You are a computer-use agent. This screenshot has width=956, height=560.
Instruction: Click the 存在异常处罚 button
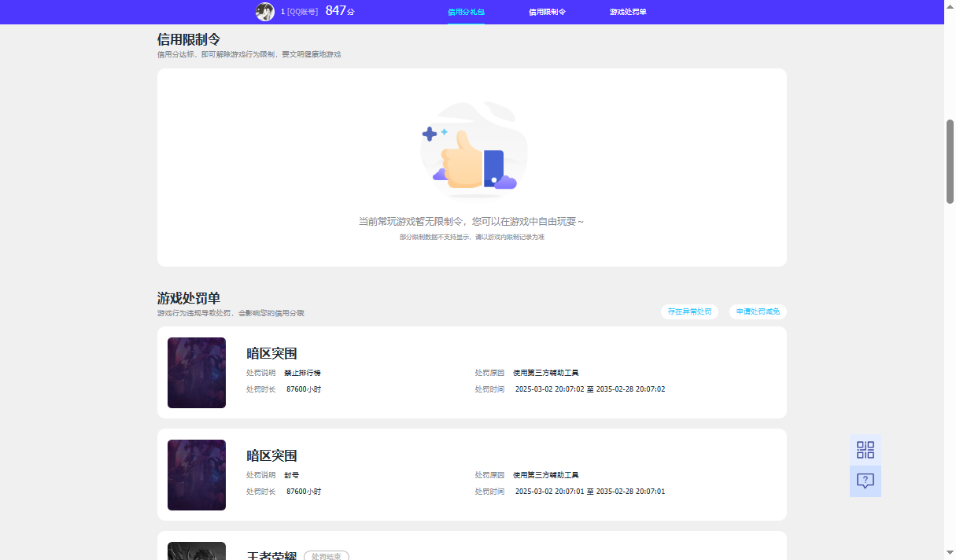689,311
